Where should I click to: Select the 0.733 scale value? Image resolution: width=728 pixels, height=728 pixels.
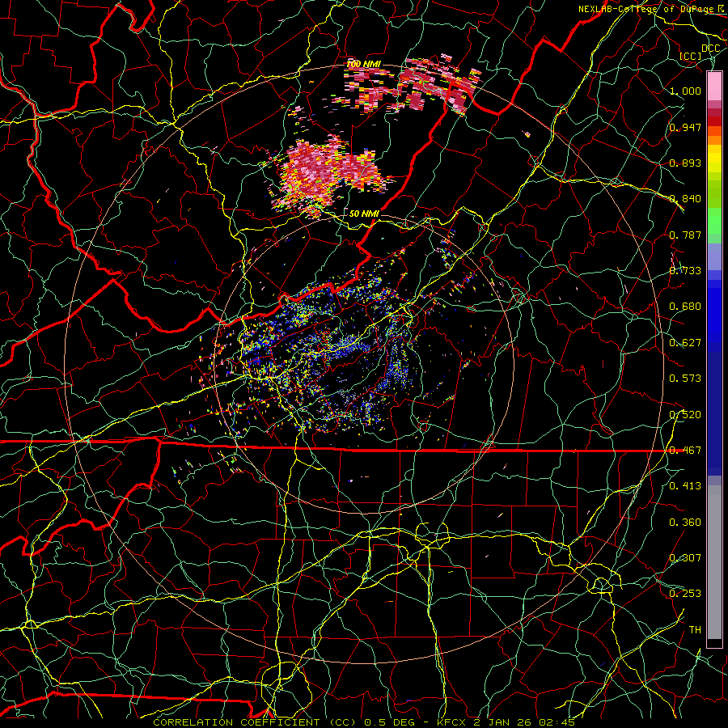[685, 271]
